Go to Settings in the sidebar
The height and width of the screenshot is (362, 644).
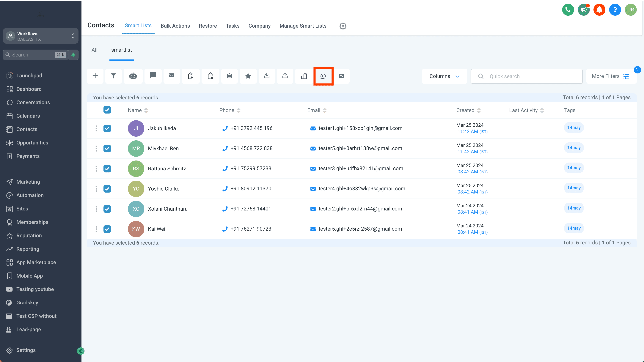[x=26, y=350]
